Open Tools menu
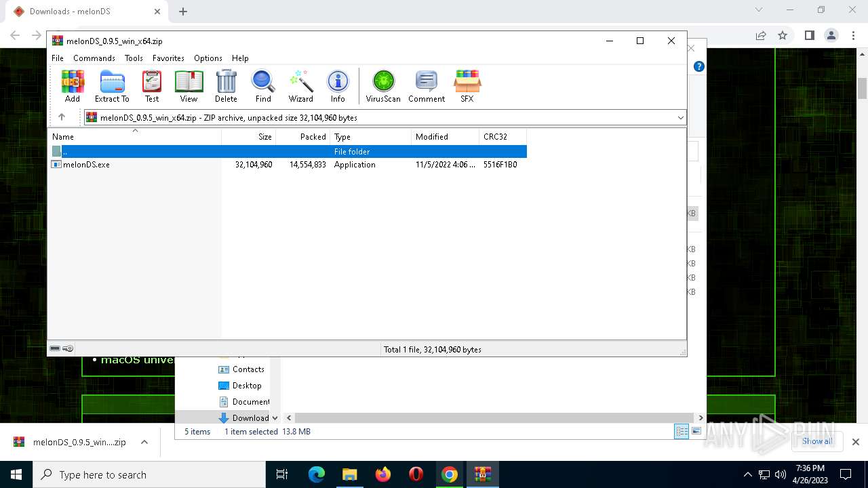The image size is (868, 488). (134, 58)
